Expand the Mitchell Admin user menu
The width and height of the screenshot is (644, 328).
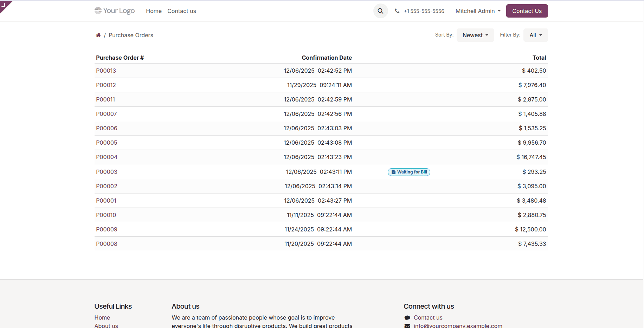(x=477, y=11)
